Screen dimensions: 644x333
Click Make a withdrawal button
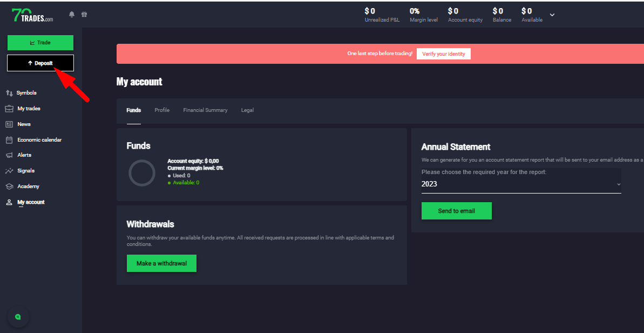[161, 263]
